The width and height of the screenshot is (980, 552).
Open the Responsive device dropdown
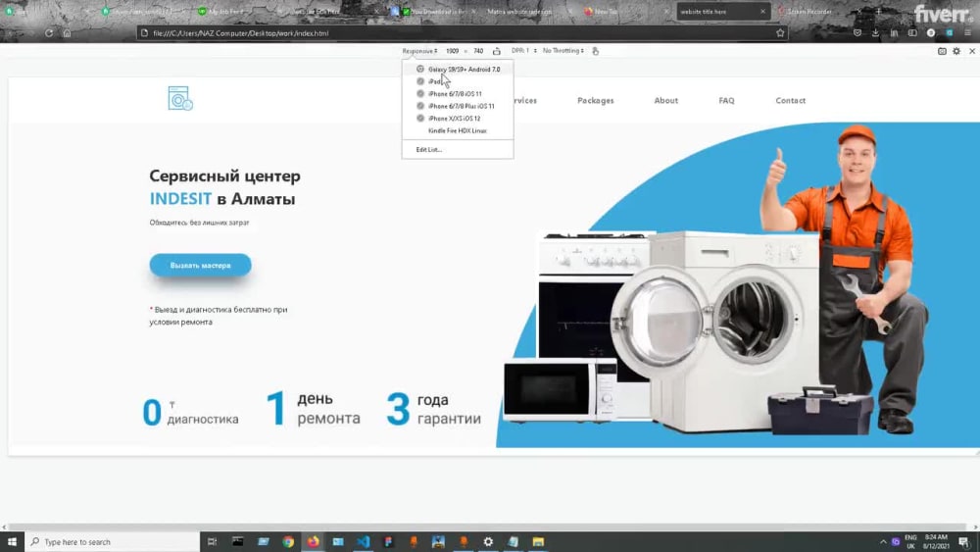click(419, 51)
